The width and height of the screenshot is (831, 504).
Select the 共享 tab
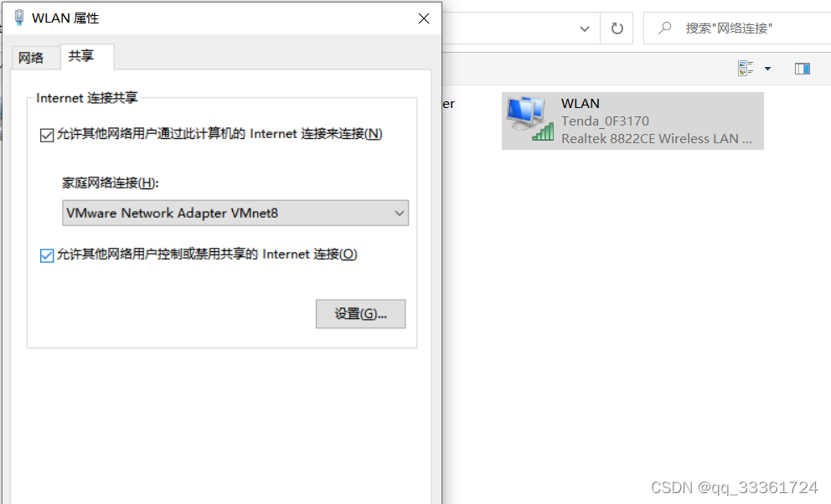(x=81, y=55)
